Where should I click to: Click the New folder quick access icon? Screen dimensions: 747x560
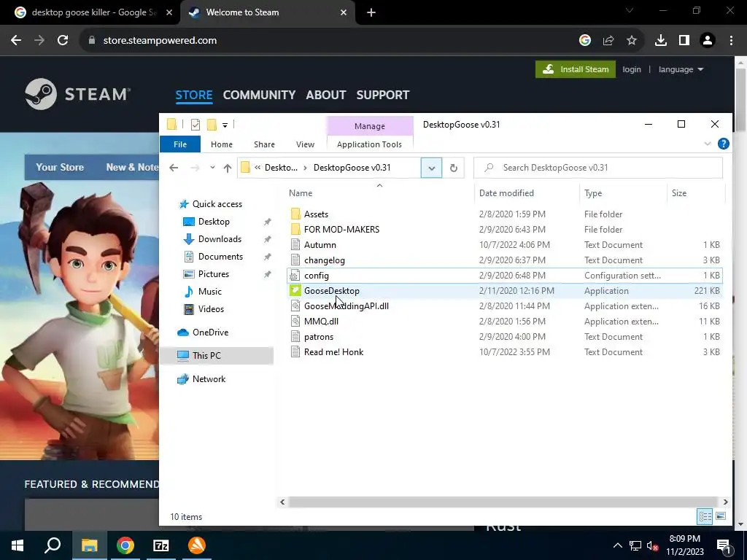212,125
